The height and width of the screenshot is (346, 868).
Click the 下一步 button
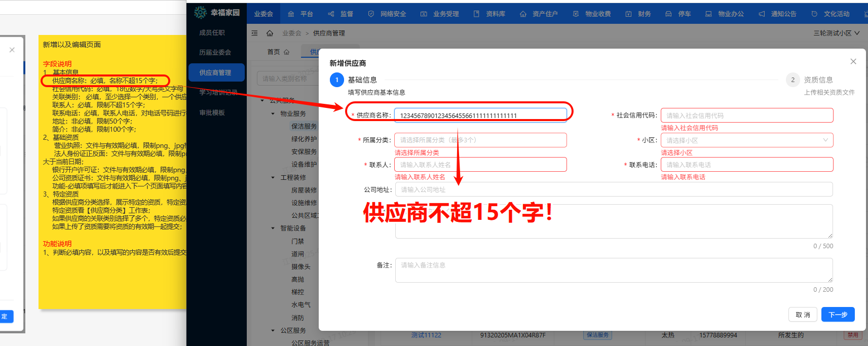point(838,314)
